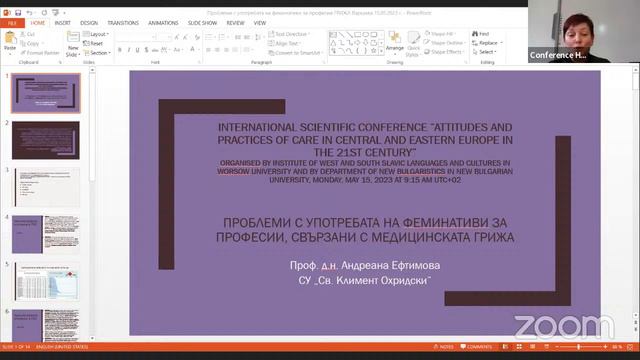Click the author line Проф. д.н. Андреана Ефтимова
This screenshot has height=360, width=640.
(365, 265)
